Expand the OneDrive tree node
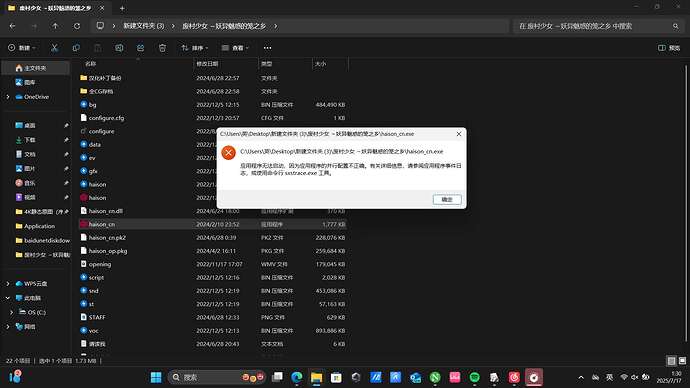690x388 pixels. [x=7, y=97]
